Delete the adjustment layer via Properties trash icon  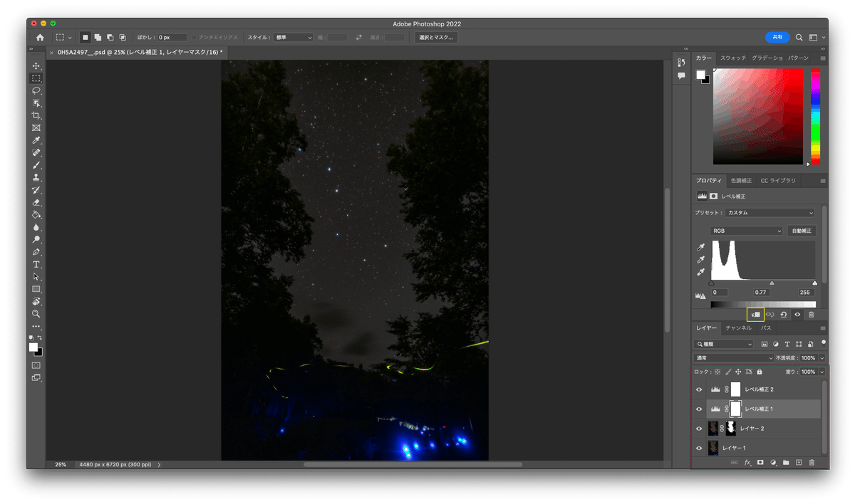pyautogui.click(x=811, y=314)
